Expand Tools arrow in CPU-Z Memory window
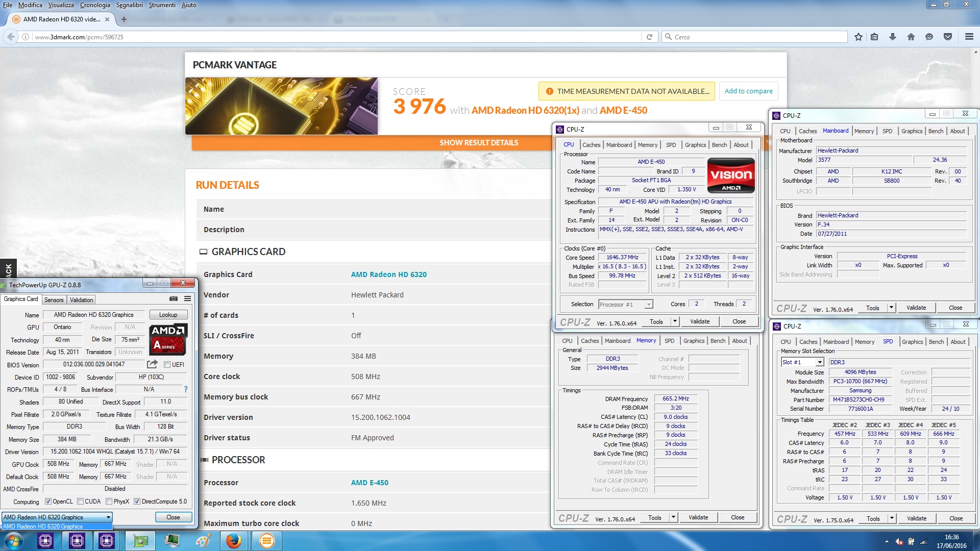 pos(673,517)
